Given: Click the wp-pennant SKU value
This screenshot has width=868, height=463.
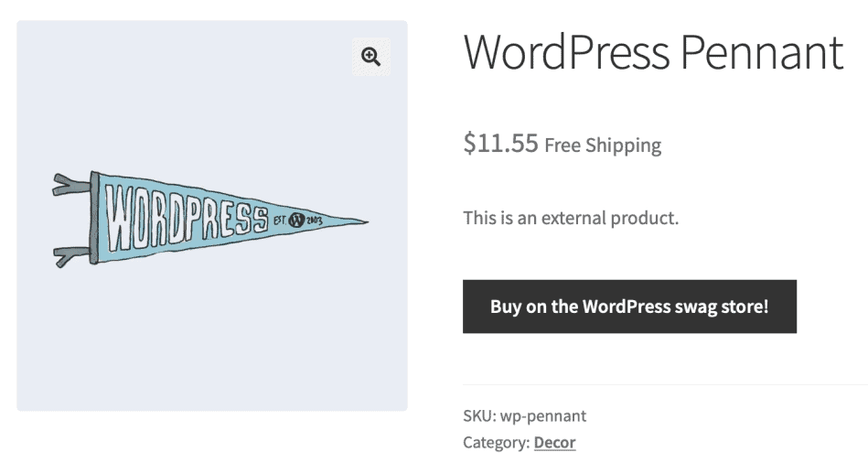Looking at the screenshot, I should [543, 416].
